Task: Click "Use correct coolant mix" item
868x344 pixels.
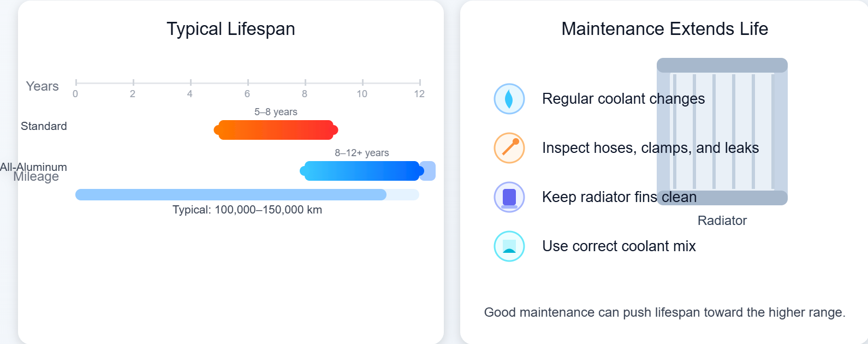Action: (x=619, y=246)
